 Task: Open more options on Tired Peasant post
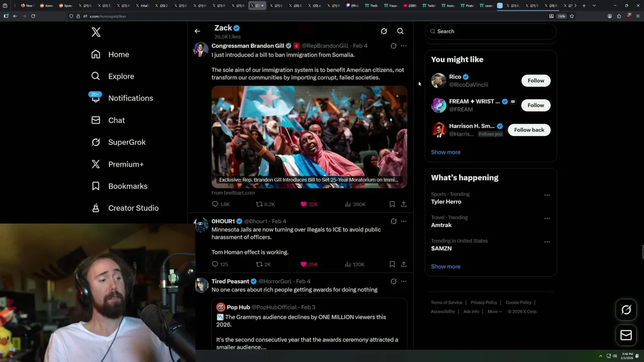click(x=404, y=282)
